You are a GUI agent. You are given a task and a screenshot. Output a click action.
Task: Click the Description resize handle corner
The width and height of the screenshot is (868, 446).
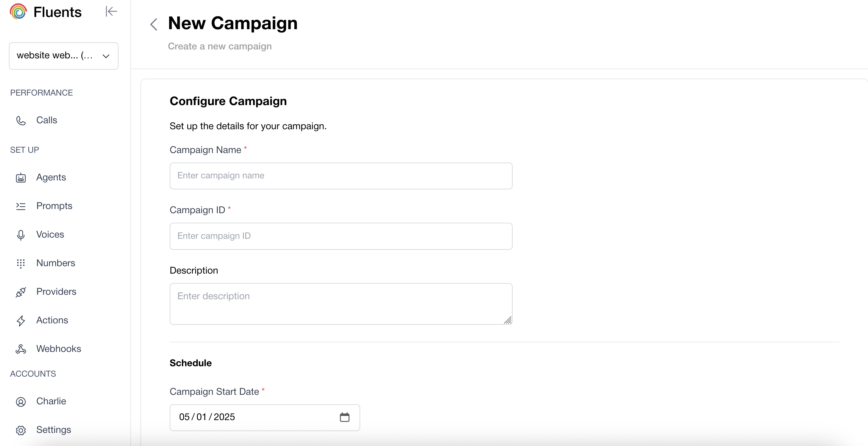(508, 320)
